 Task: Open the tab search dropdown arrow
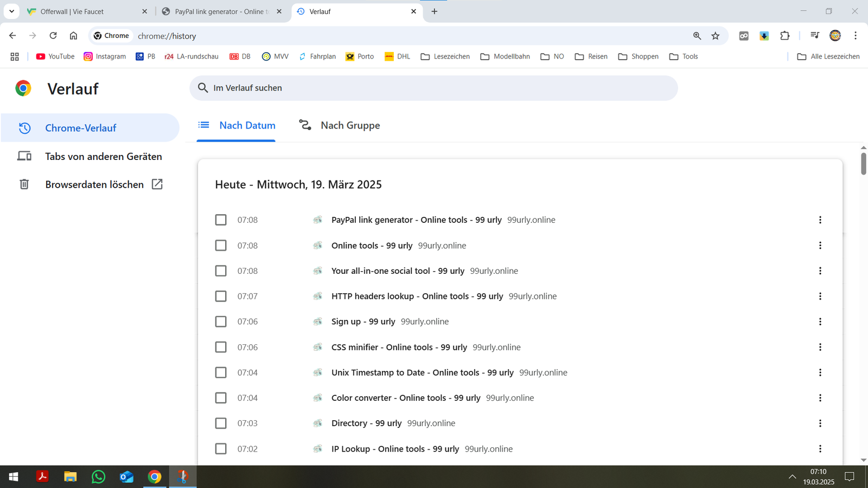(11, 11)
